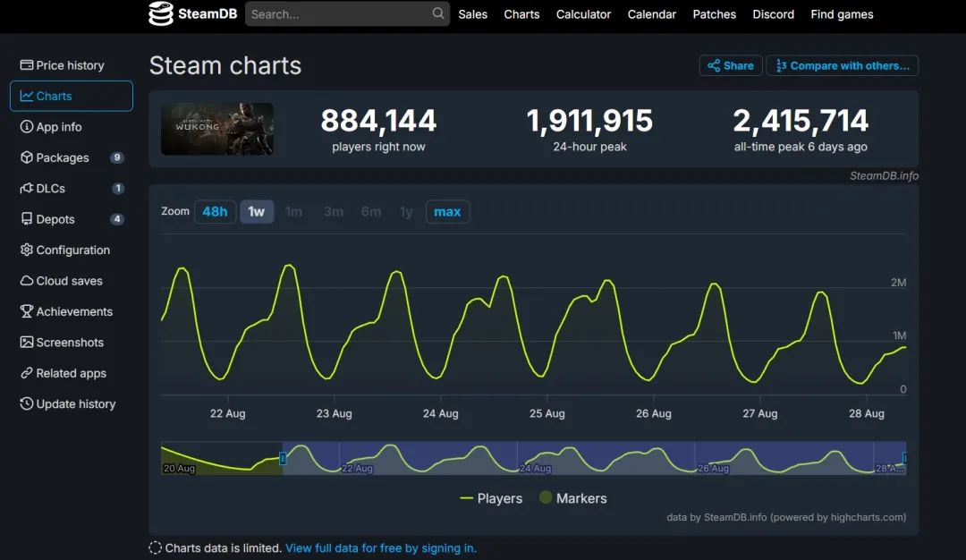966x560 pixels.
Task: Open the Sales menu
Action: click(x=472, y=14)
